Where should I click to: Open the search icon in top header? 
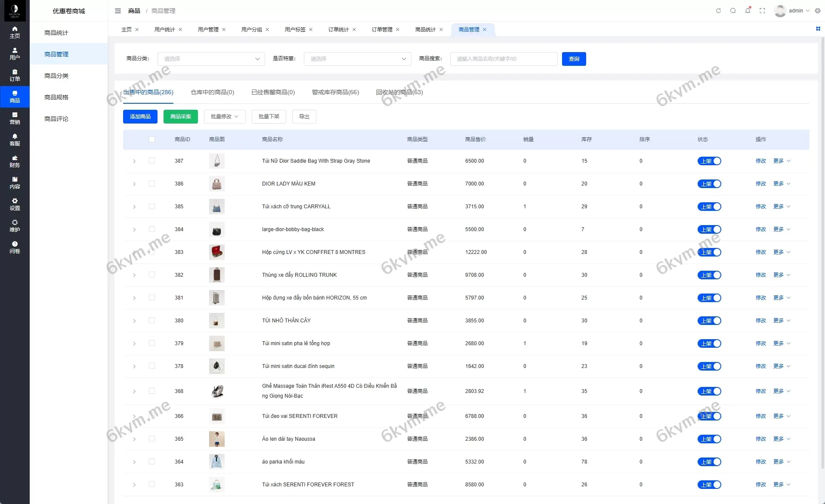(x=733, y=11)
